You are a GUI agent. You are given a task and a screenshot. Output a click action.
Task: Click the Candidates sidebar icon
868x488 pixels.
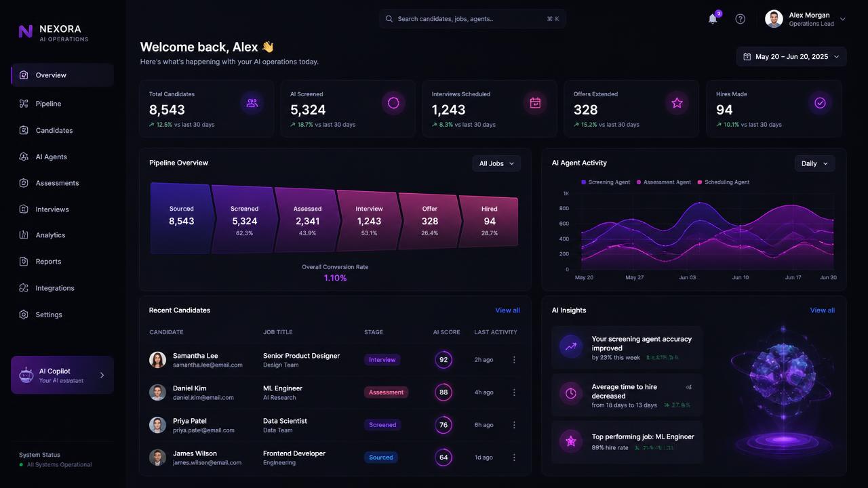(x=24, y=130)
